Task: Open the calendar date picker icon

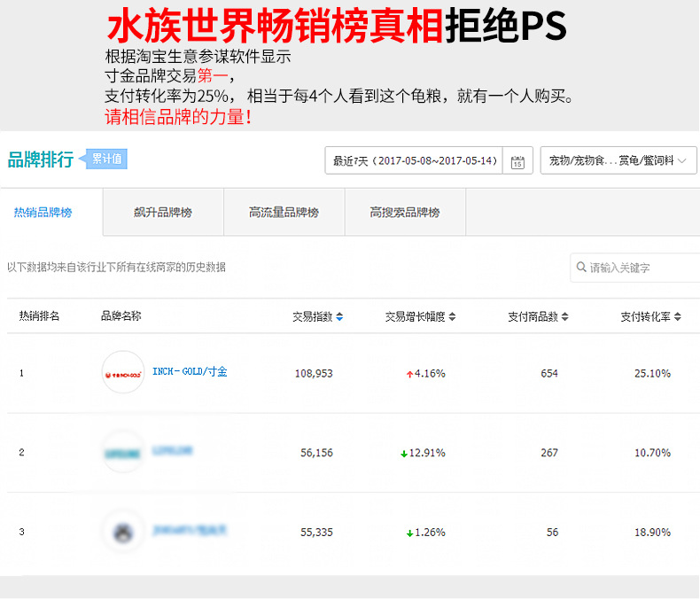Action: 517,161
